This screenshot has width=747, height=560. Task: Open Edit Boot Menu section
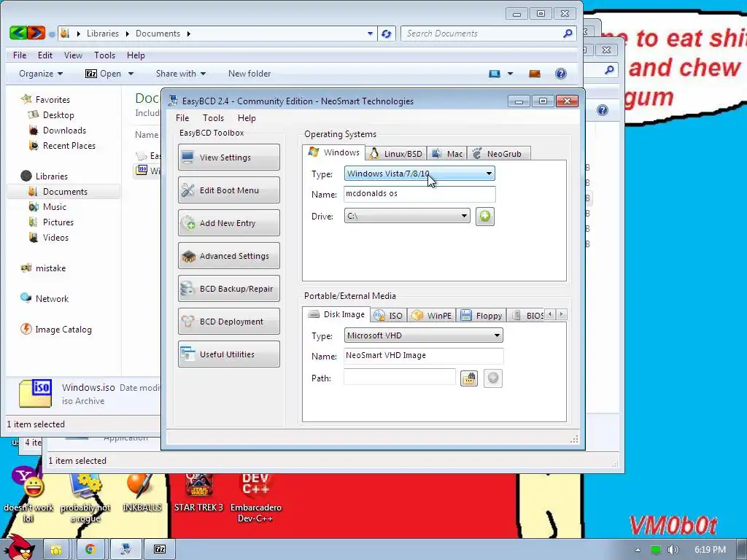(x=228, y=190)
